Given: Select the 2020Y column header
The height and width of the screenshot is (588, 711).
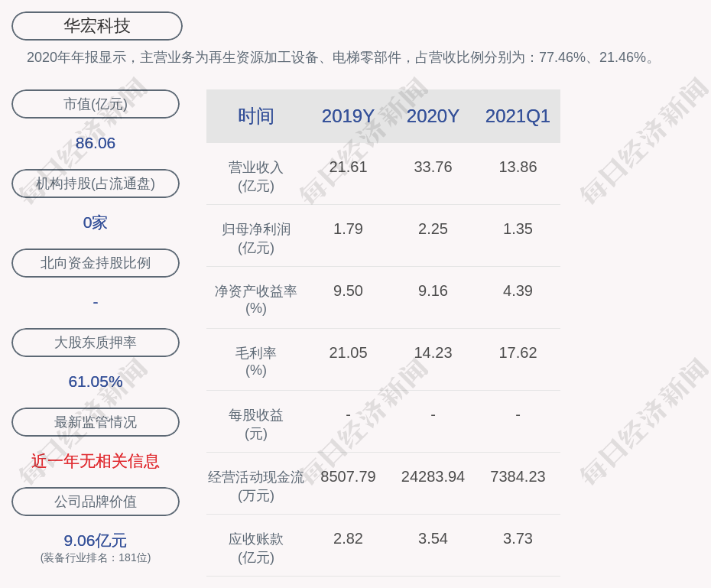Looking at the screenshot, I should click(433, 116).
